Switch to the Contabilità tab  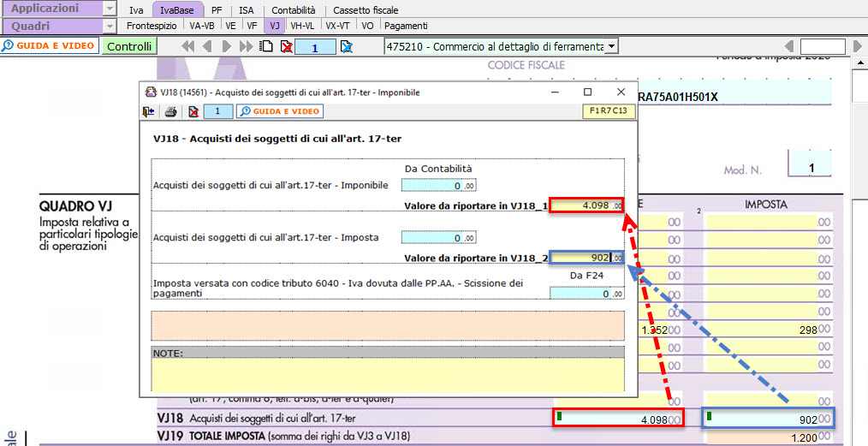[x=294, y=10]
